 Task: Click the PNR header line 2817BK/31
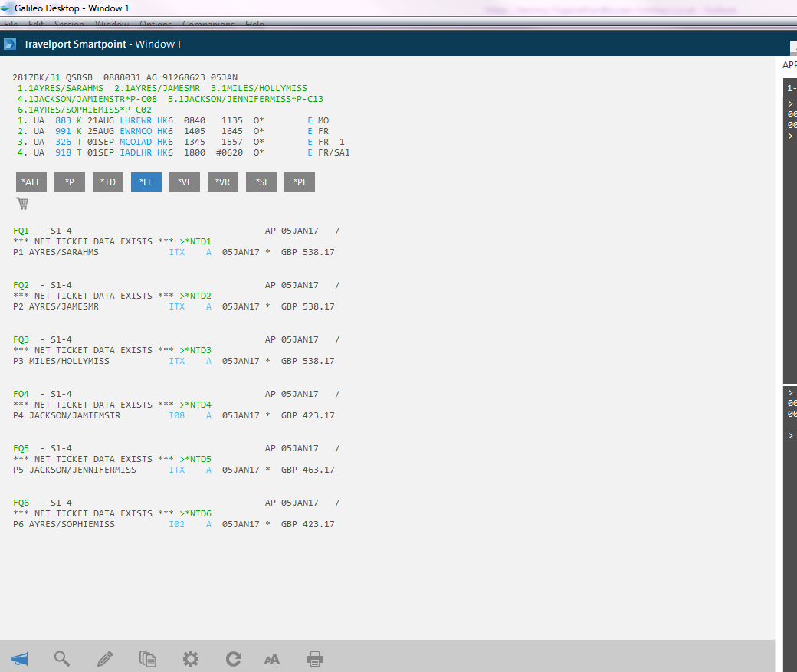pyautogui.click(x=125, y=77)
